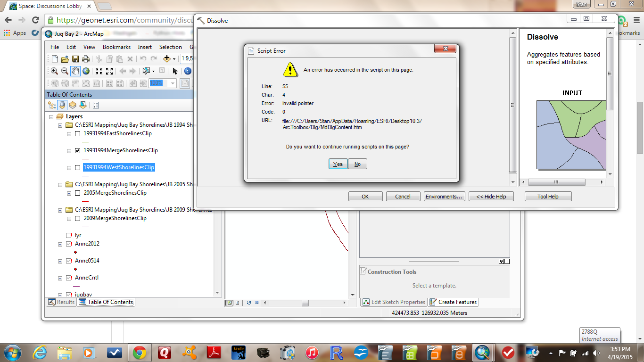Toggle the Anne2012 layer checkbox
The image size is (644, 362).
click(x=69, y=244)
